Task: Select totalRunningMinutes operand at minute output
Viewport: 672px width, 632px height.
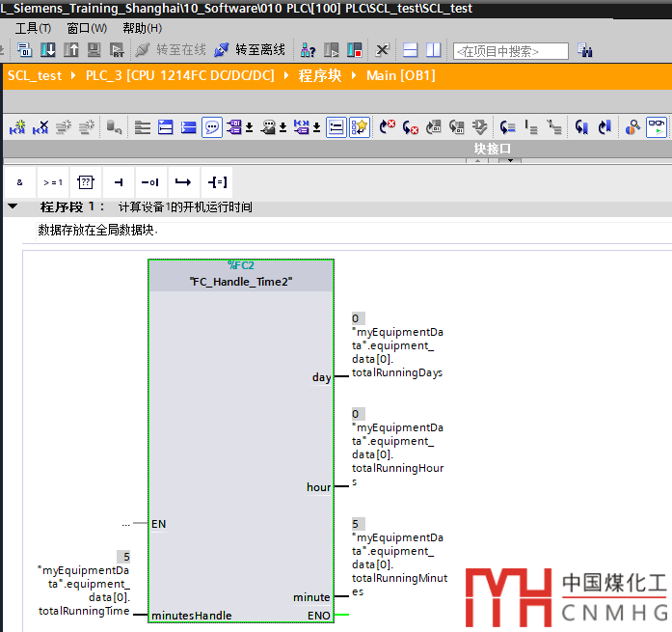Action: [399, 564]
